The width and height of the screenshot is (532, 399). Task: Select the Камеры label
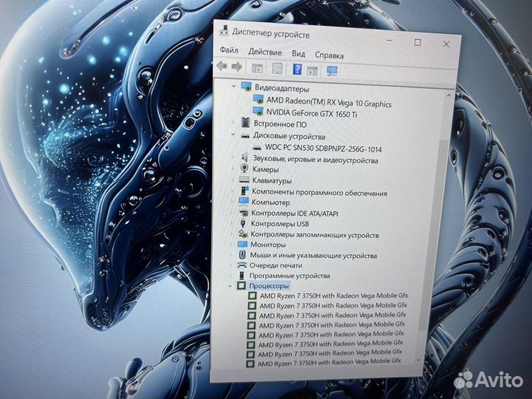pyautogui.click(x=266, y=169)
